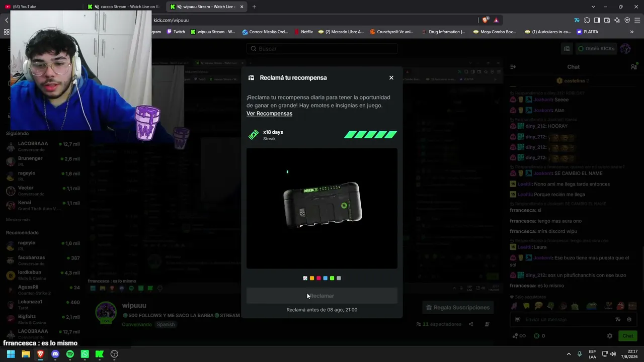Open the Crunchyroll bookmark
Image resolution: width=644 pixels, height=362 pixels.
pyautogui.click(x=391, y=32)
